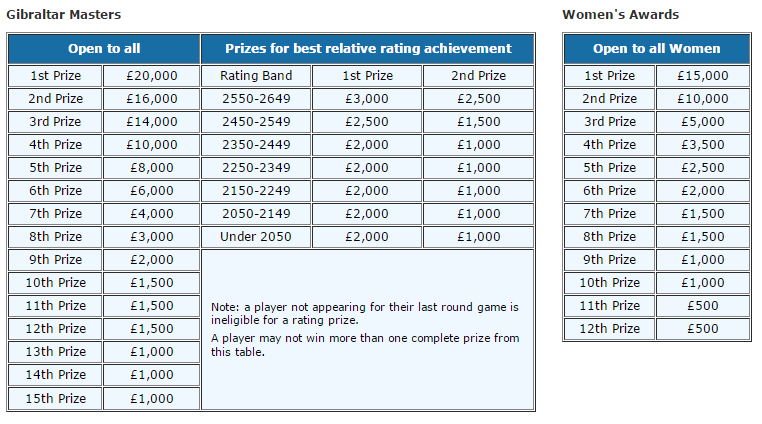
Task: Click the note about rating prize ineligibility
Action: click(x=366, y=313)
